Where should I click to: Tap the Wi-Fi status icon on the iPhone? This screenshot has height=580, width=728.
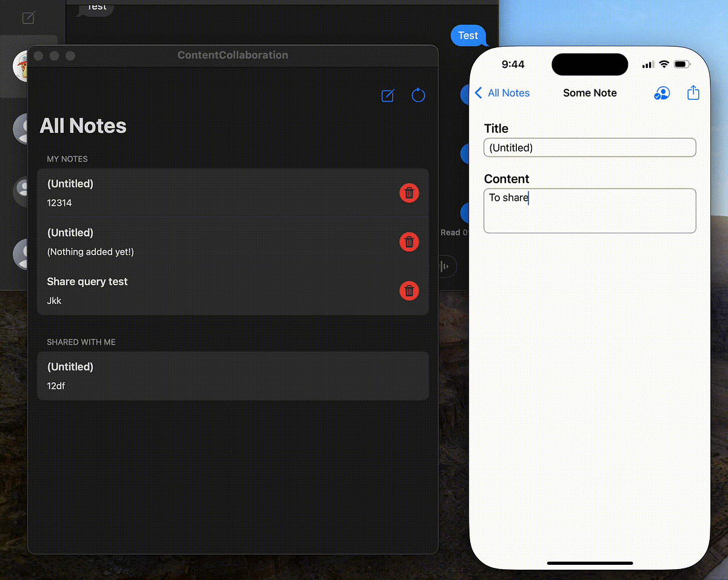664,64
